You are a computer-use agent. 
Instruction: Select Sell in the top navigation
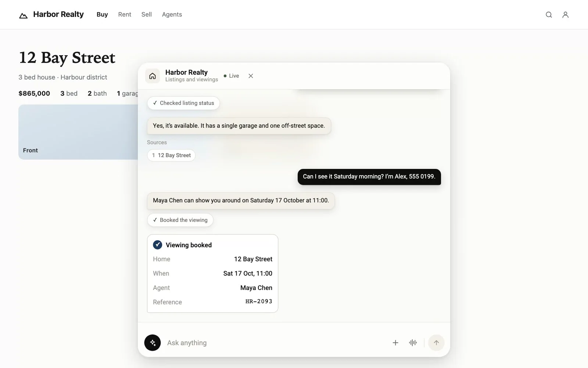147,14
